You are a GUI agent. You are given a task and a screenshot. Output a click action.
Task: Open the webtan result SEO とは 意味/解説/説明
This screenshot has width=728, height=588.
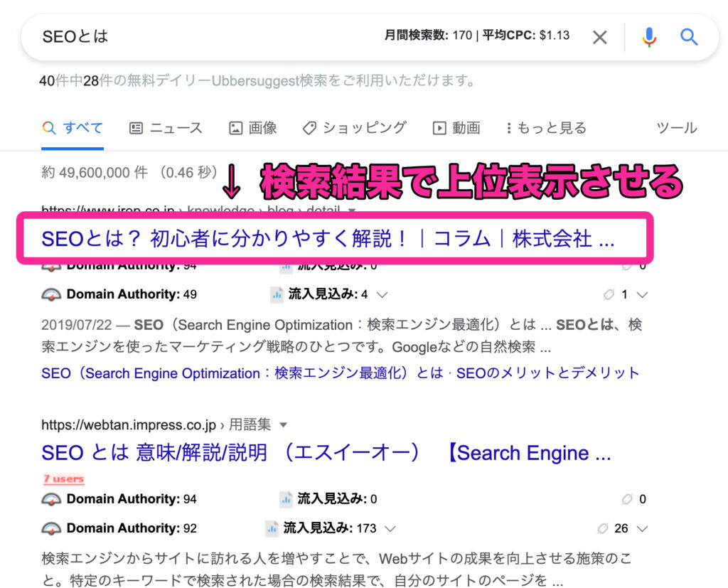(x=326, y=453)
